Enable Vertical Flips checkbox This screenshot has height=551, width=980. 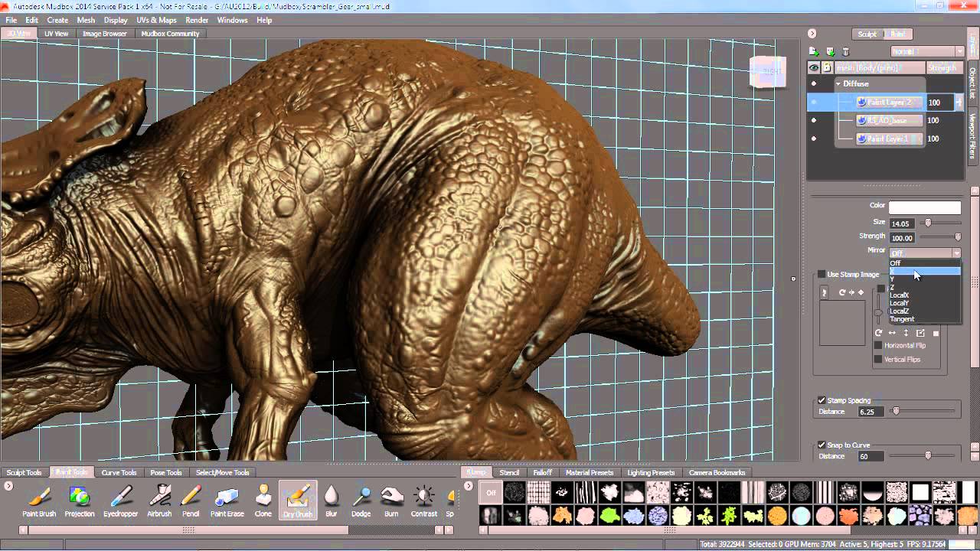[x=878, y=359]
